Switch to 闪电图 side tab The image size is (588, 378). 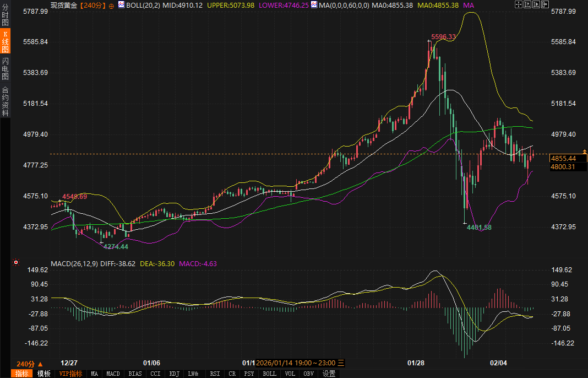(x=6, y=68)
